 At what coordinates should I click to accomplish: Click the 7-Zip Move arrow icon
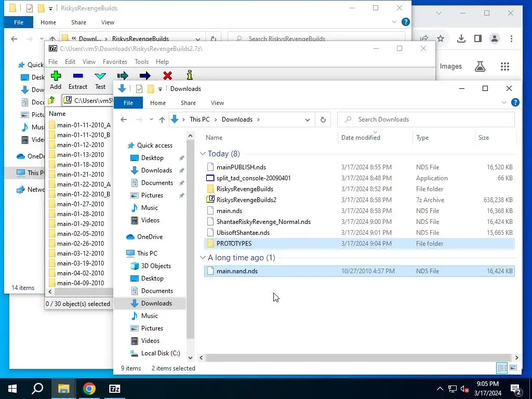coord(145,76)
